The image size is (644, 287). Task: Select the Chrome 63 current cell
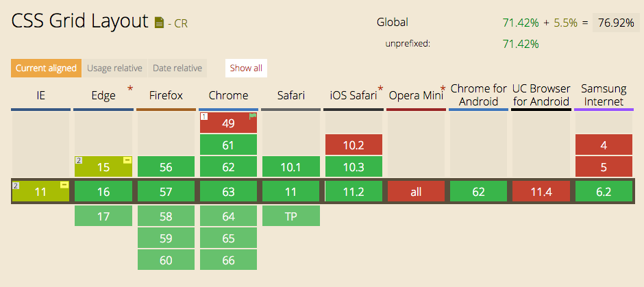[x=228, y=191]
